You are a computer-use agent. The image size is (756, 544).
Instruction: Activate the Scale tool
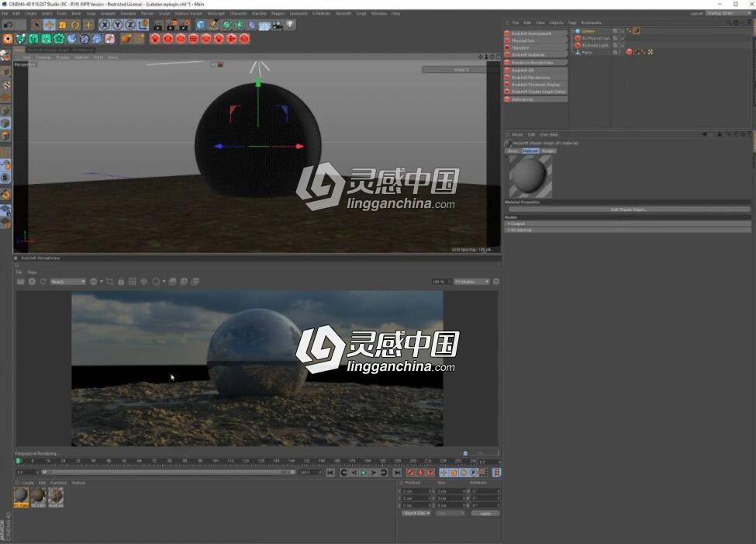coord(62,25)
